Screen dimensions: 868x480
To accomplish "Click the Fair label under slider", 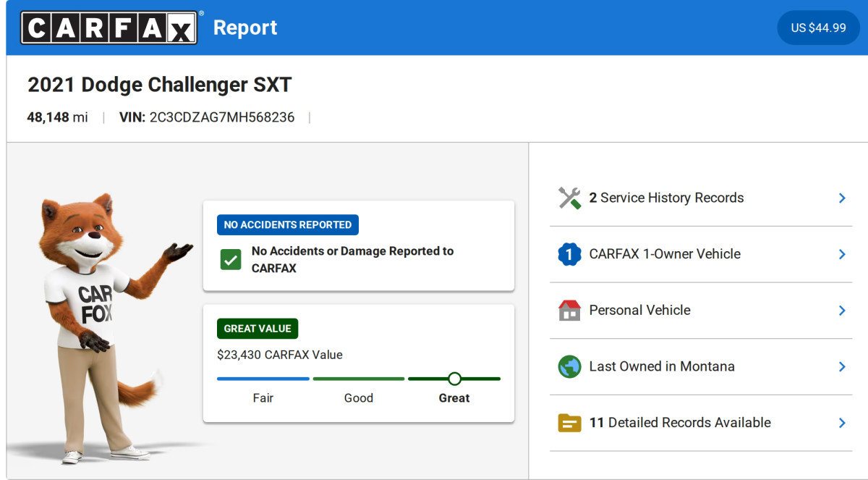I will click(x=263, y=398).
